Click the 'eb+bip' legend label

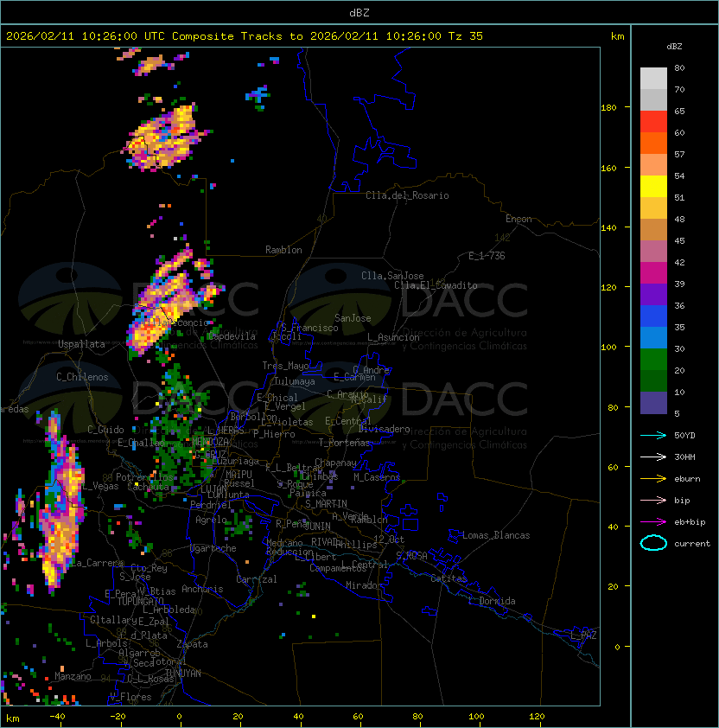[690, 522]
